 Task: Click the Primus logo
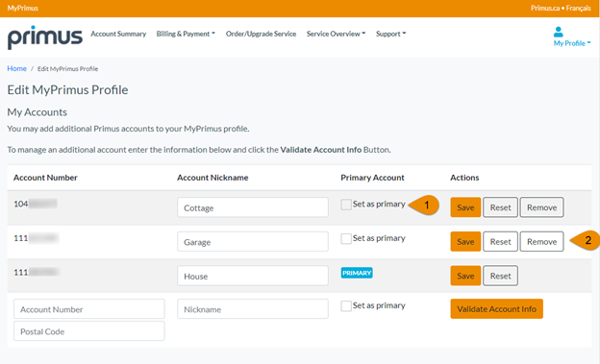click(x=45, y=37)
